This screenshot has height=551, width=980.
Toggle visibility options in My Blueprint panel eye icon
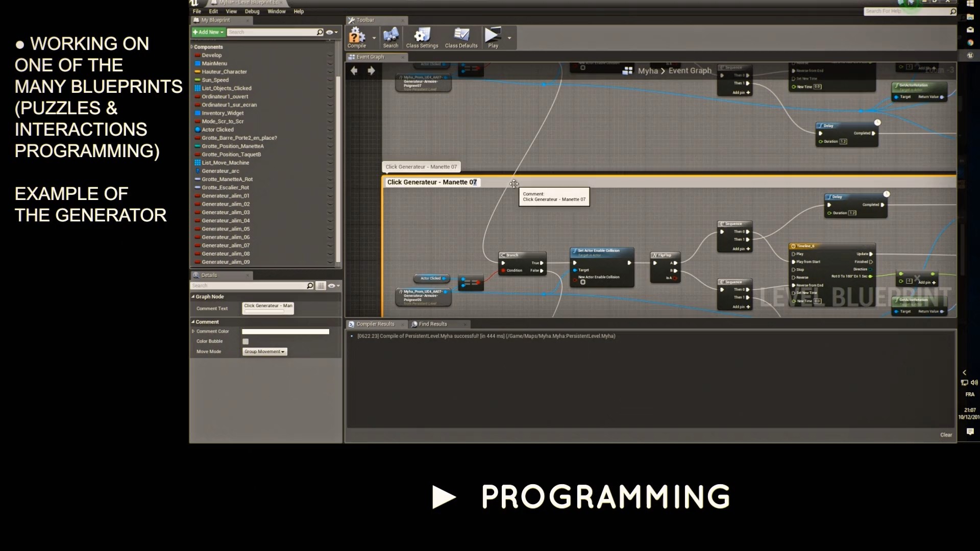coord(329,32)
